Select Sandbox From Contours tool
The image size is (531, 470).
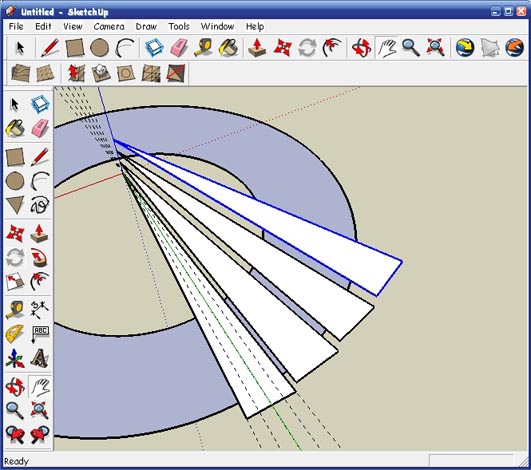[x=20, y=73]
